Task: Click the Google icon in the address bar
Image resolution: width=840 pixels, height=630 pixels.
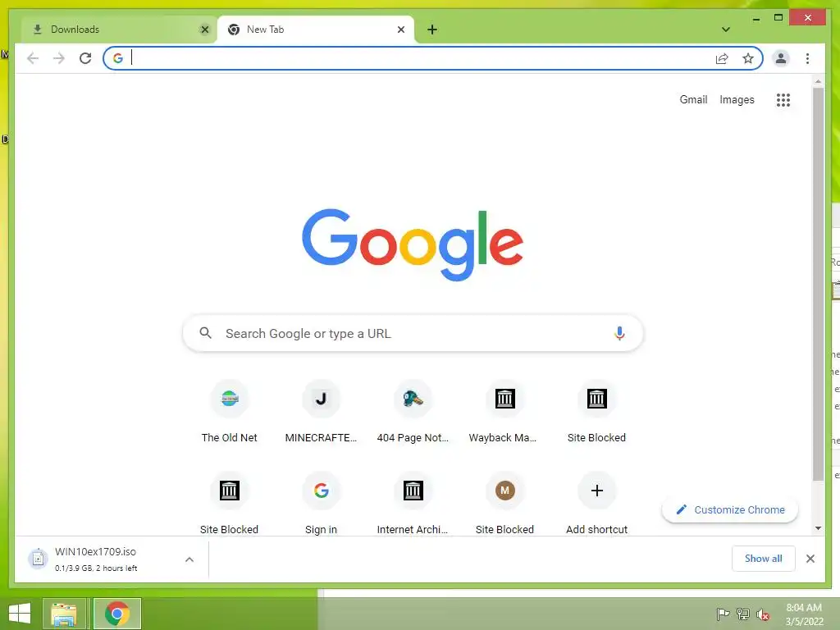Action: tap(118, 58)
